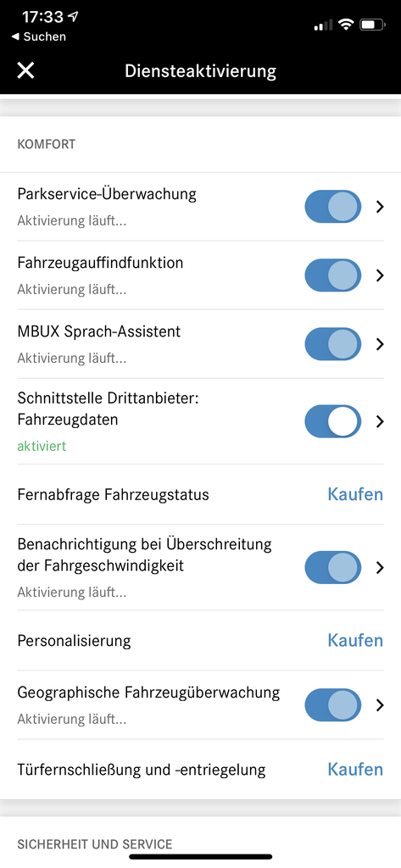Toggle Parkservice-Überwachung switch
This screenshot has width=401, height=868.
tap(333, 207)
